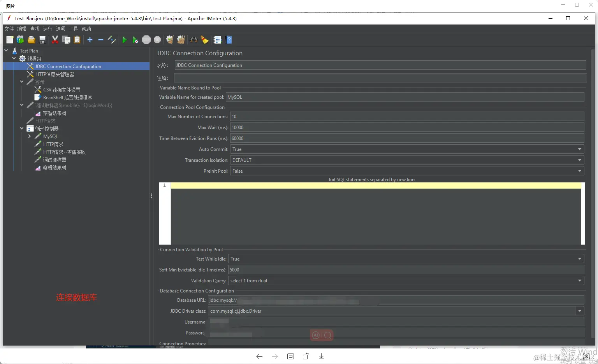This screenshot has height=364, width=598.
Task: Click the Cut scissors icon
Action: [55, 40]
